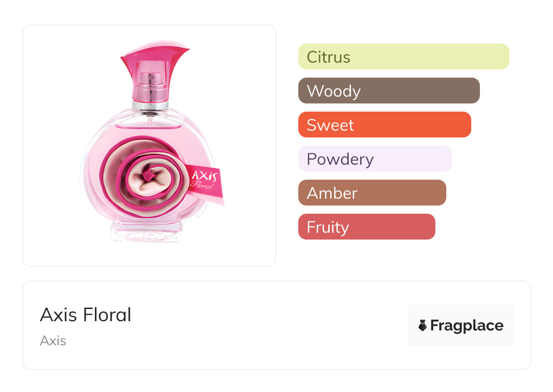Click the Fragplace wordmark text
This screenshot has height=392, width=553.
(x=467, y=325)
